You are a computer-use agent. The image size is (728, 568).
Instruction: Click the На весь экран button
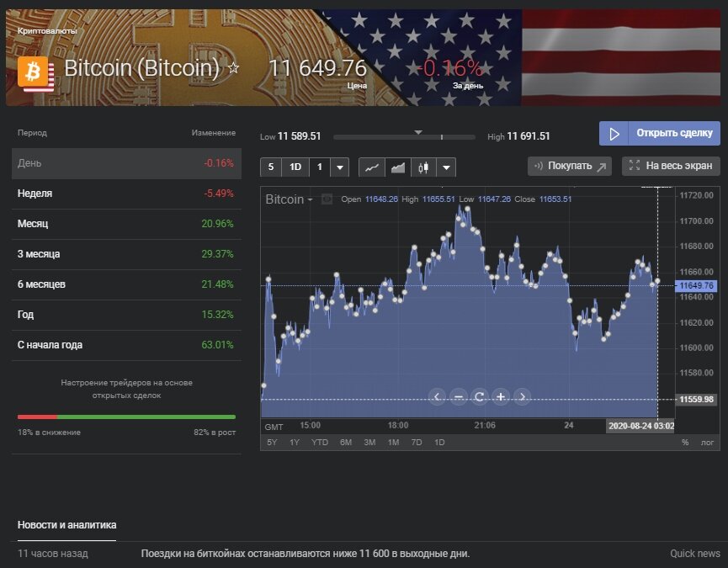point(671,166)
